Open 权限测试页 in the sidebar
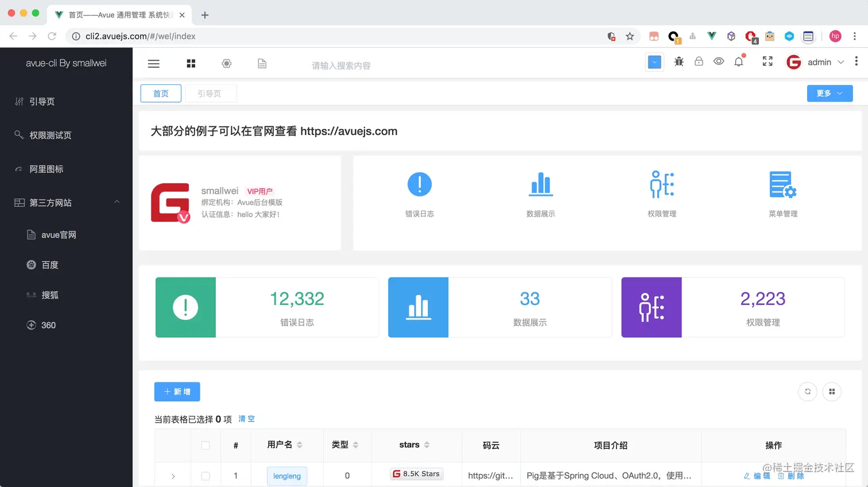This screenshot has height=487, width=868. pyautogui.click(x=66, y=135)
